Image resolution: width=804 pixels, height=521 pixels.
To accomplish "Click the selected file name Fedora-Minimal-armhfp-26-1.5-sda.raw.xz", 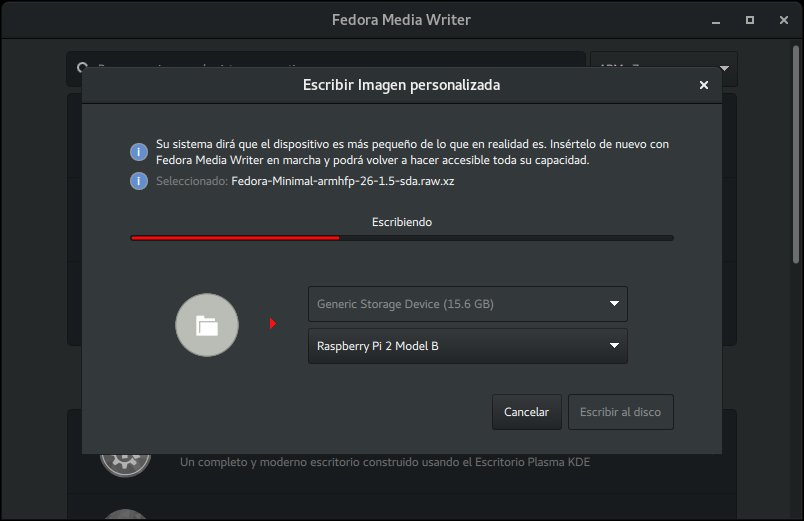I will tap(343, 181).
